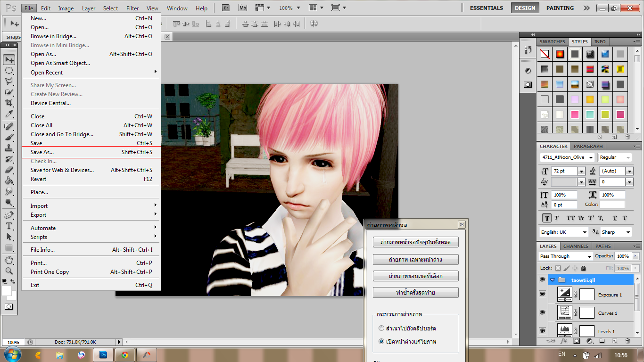Choose the Hand tool

coord(9,260)
